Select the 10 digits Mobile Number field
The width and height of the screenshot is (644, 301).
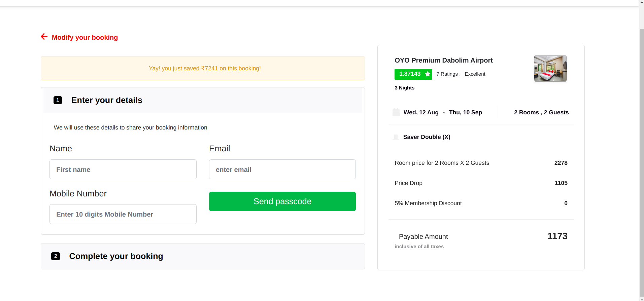[123, 214]
